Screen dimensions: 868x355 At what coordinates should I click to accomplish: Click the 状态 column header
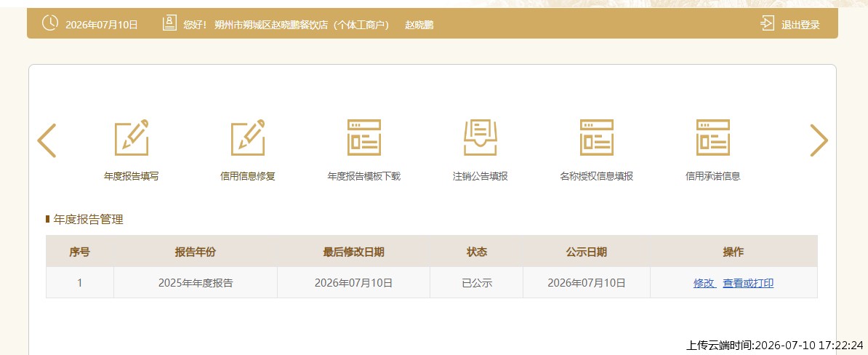[477, 252]
